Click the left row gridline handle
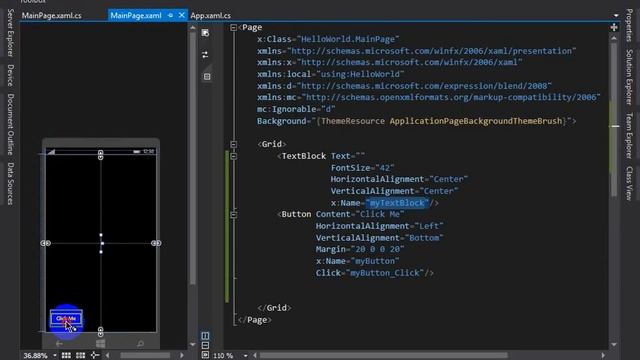The height and width of the screenshot is (360, 640). click(x=46, y=243)
